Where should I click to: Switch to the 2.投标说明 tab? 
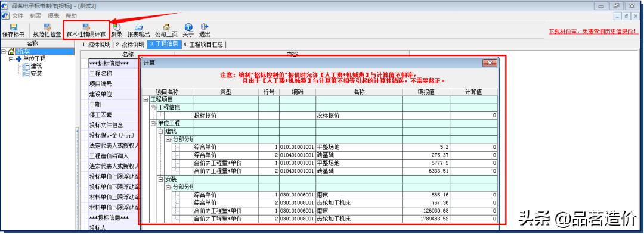[x=130, y=44]
